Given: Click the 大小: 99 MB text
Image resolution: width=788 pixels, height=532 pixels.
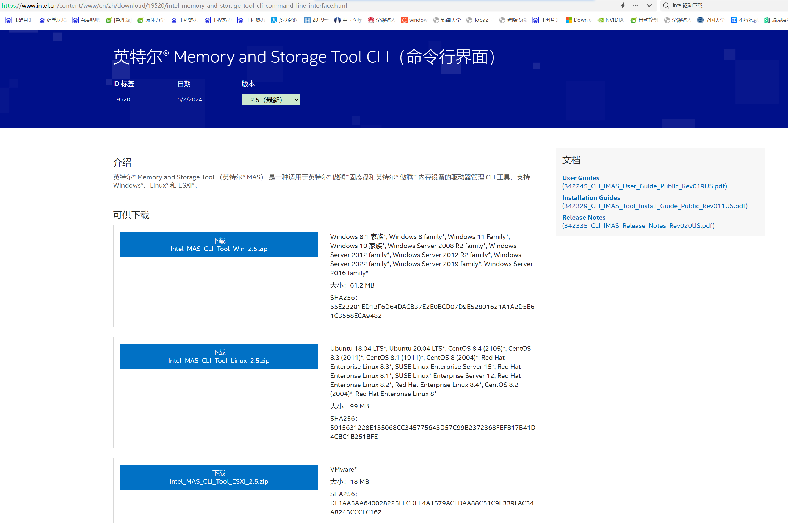Looking at the screenshot, I should 349,406.
